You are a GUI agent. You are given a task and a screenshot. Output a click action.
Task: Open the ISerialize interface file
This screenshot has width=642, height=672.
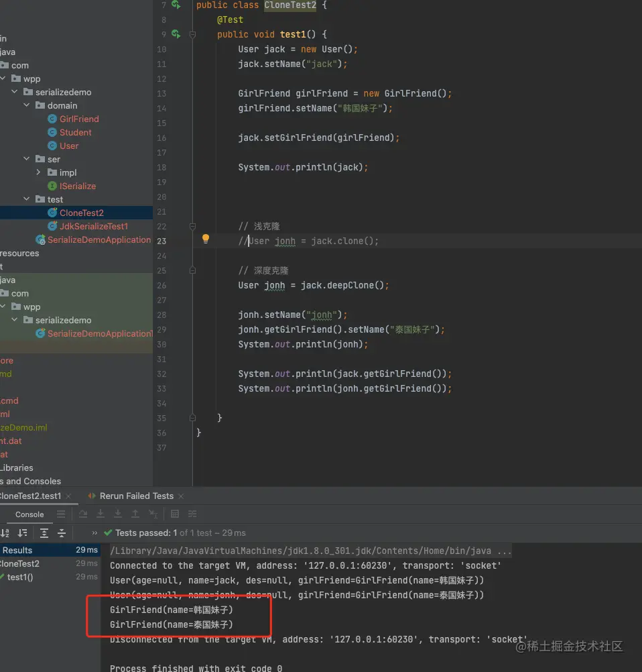tap(78, 186)
